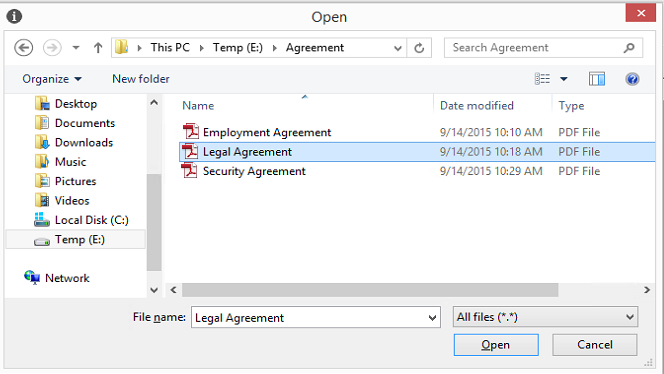Click the Back navigation arrow
Image resolution: width=664 pixels, height=374 pixels.
(x=23, y=47)
